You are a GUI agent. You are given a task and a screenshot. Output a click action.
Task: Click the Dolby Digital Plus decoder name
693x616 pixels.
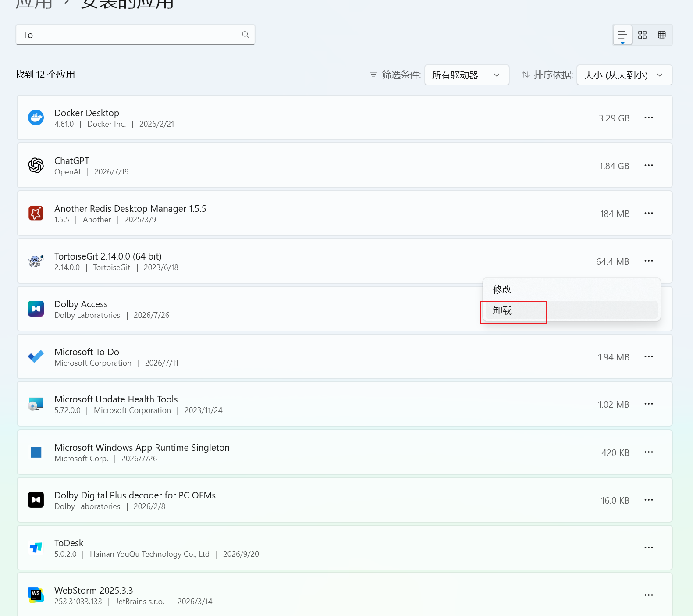coord(135,495)
